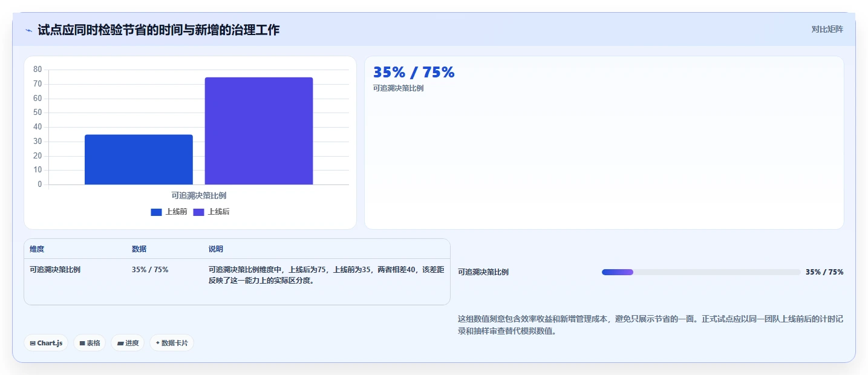
Task: Click the 维度 column header
Action: pyautogui.click(x=37, y=249)
